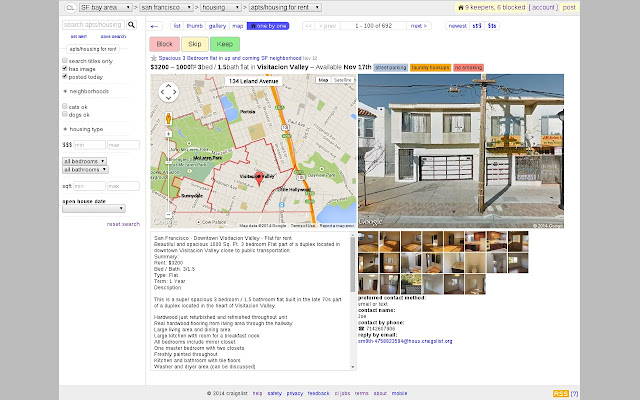Open the all bathrooms dropdown
Viewport: 640px width, 400px height.
click(85, 169)
